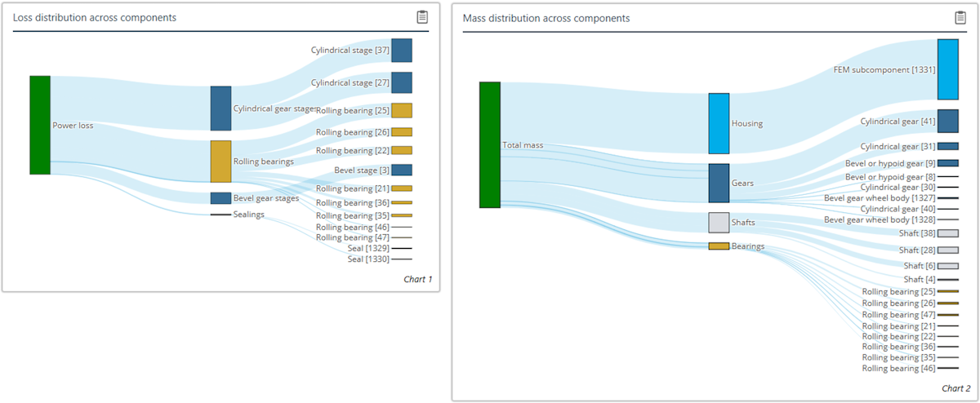Click the light blue Housing node
The height and width of the screenshot is (403, 980).
coord(719,123)
